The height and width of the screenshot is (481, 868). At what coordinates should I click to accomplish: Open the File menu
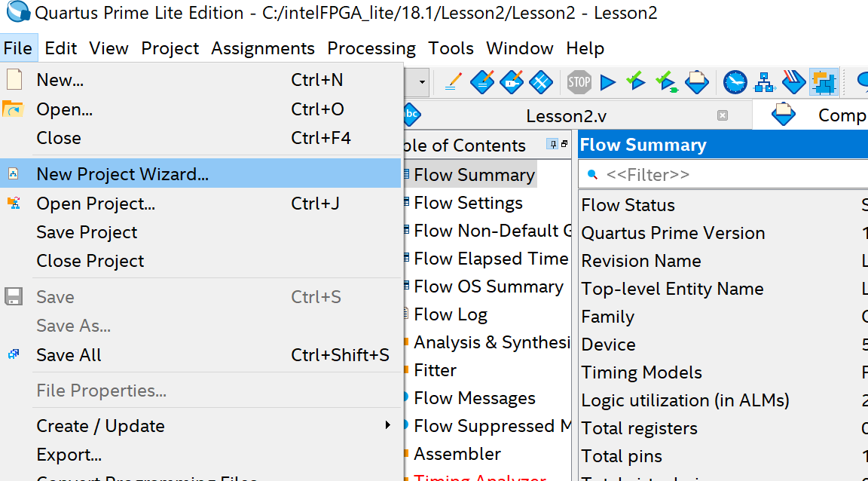pyautogui.click(x=18, y=48)
